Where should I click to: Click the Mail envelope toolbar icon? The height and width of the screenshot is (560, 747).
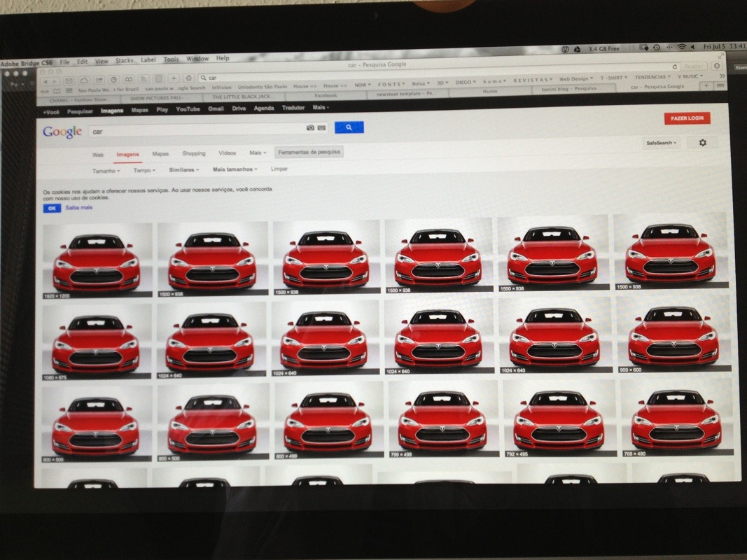coord(69,80)
